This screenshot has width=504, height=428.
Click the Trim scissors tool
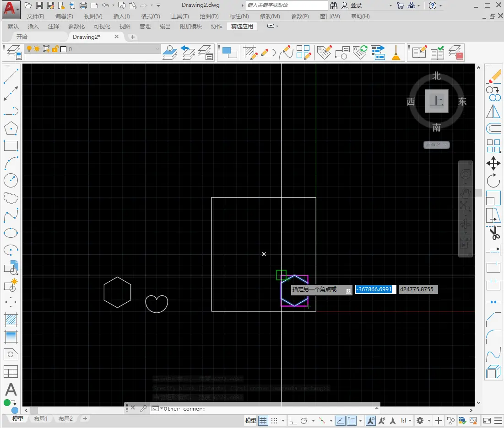pos(493,233)
